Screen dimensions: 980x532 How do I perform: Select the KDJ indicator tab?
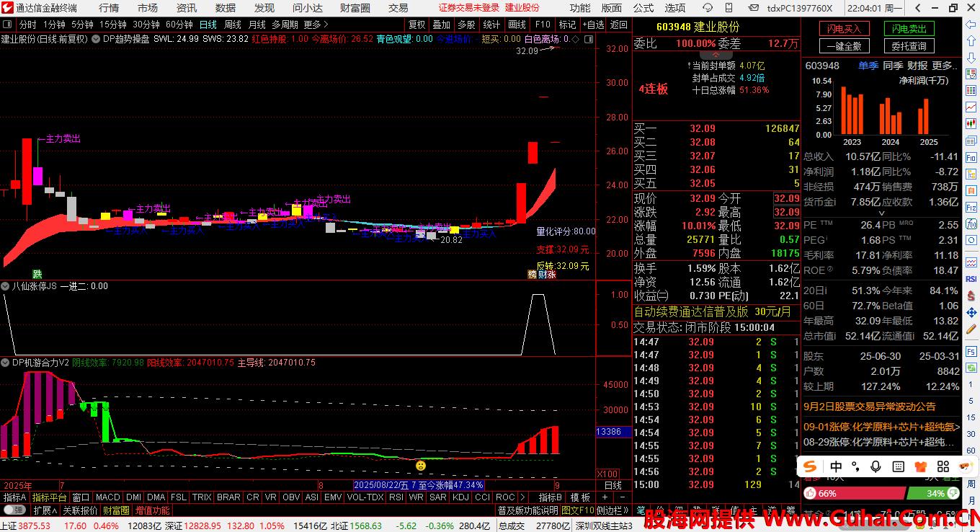[x=460, y=497]
